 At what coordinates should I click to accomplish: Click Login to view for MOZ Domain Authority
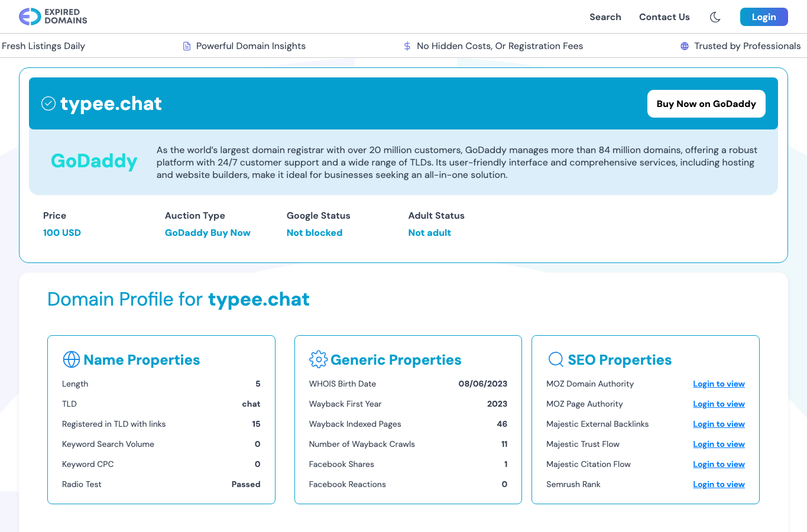point(719,384)
